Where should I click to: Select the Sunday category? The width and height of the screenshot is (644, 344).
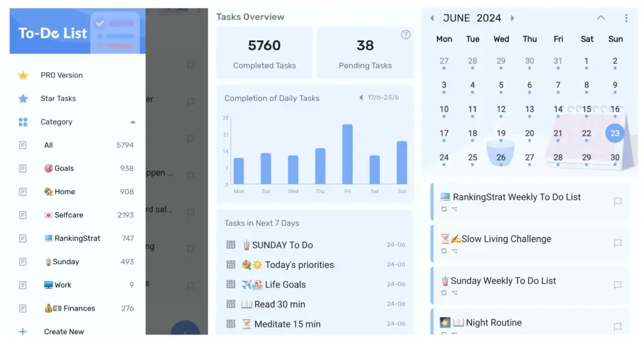click(77, 262)
